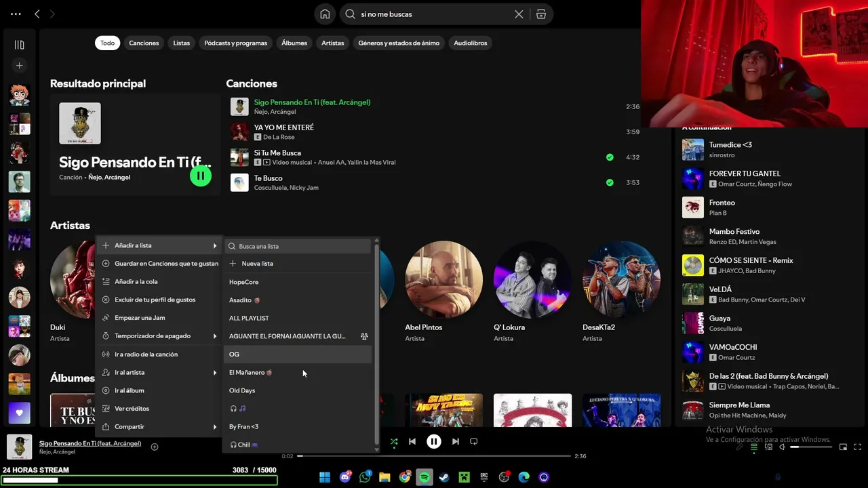868x488 pixels.
Task: Open the play queue icon
Action: tap(753, 447)
